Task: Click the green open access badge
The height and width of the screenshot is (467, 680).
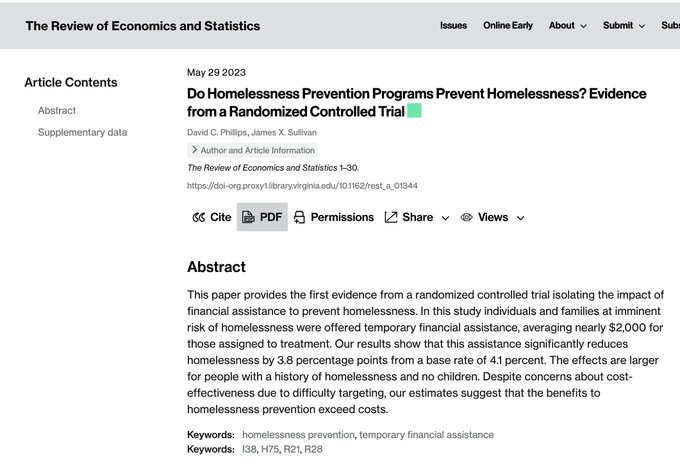Action: click(415, 111)
